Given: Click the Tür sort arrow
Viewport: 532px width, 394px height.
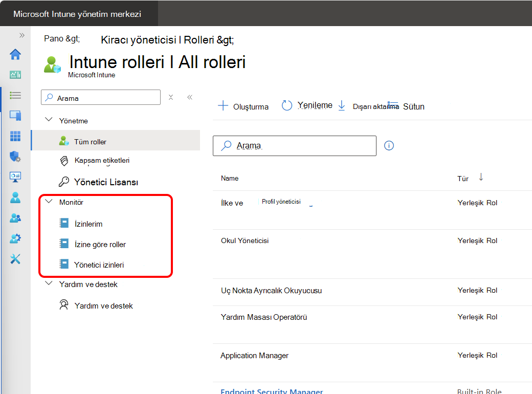Looking at the screenshot, I should (x=481, y=177).
